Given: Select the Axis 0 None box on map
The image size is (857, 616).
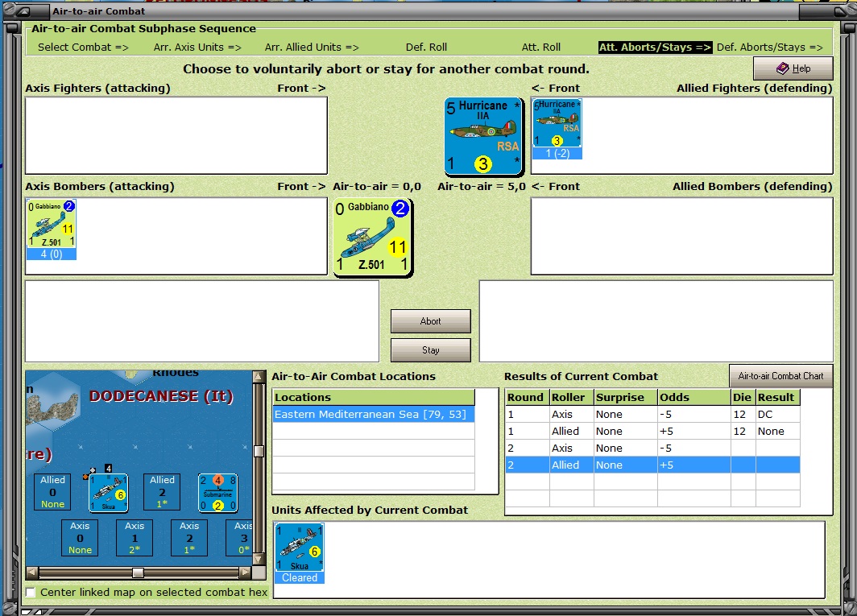Looking at the screenshot, I should [80, 538].
